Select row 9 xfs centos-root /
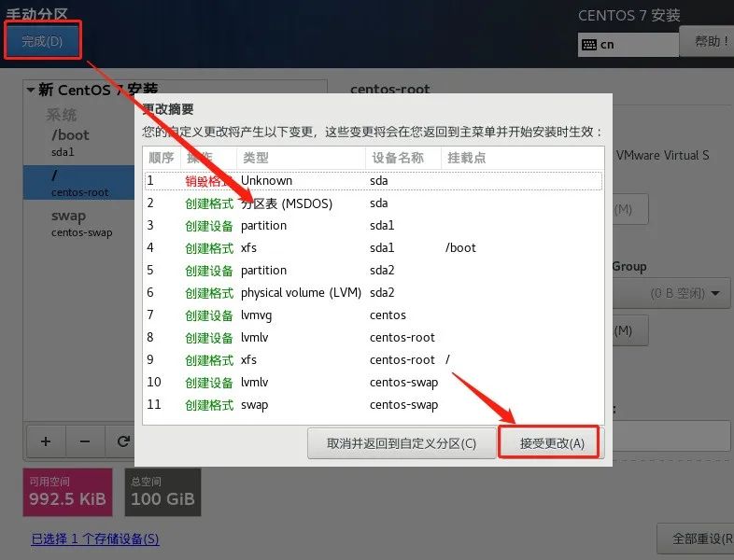 tap(374, 360)
